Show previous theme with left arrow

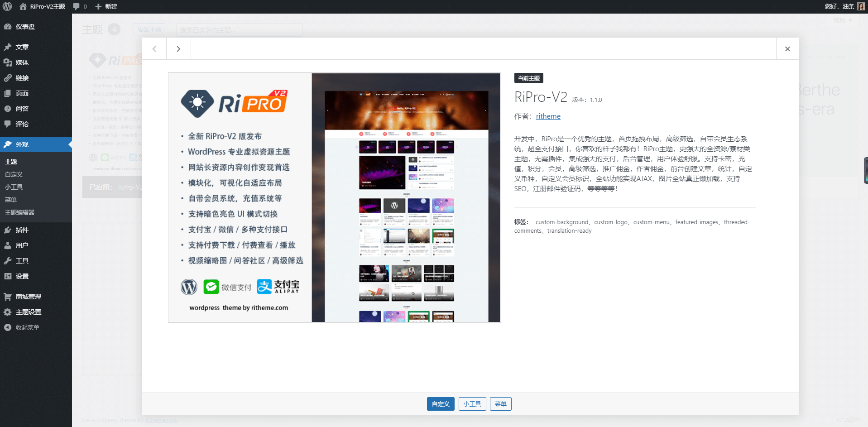(154, 49)
